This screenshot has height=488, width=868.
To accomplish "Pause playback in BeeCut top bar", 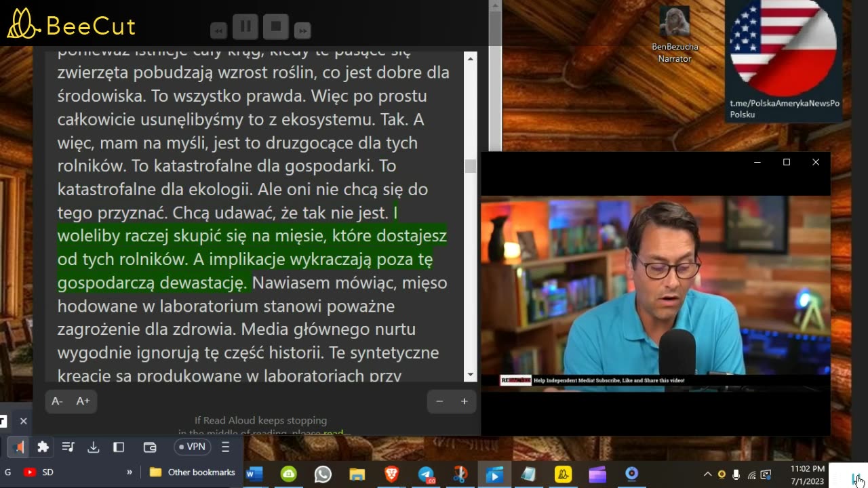I will (245, 26).
